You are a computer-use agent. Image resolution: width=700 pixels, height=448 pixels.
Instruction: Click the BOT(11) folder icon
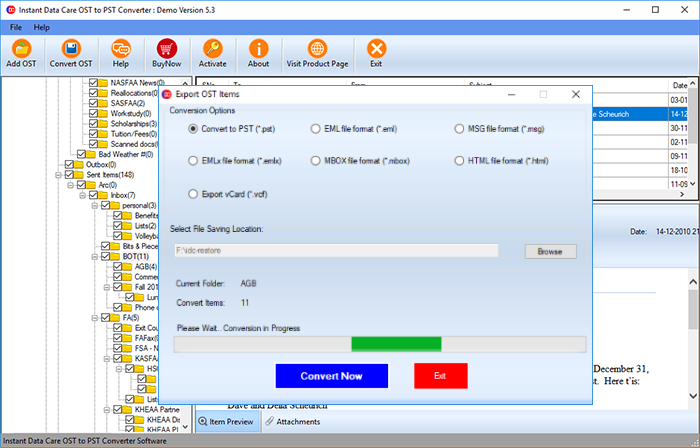click(116, 257)
